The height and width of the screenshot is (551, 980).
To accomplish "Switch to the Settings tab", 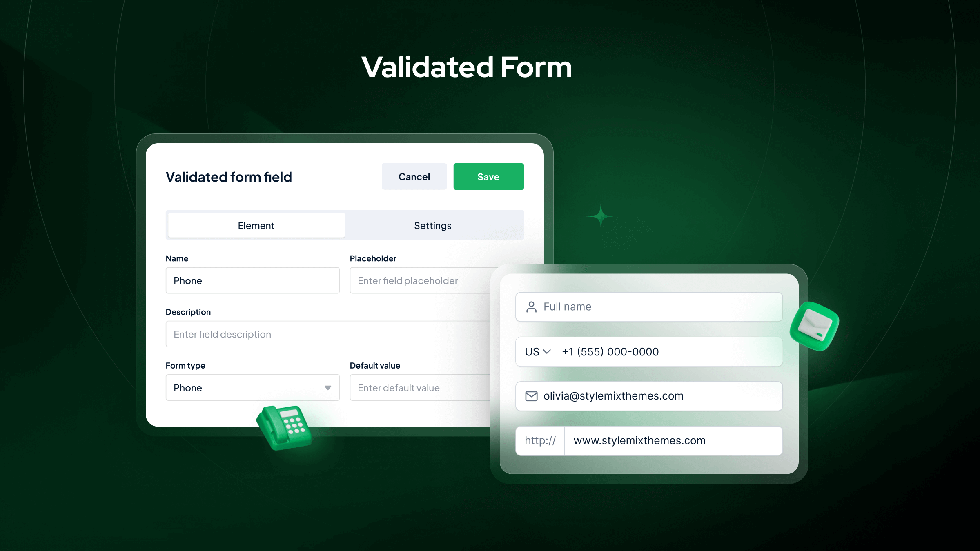I will [433, 225].
